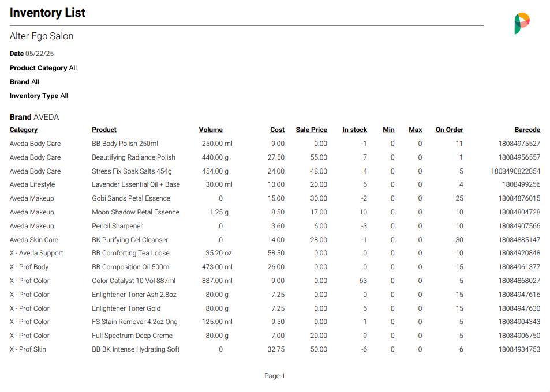
Task: Select product BB Comforting Tea Loose
Action: point(130,253)
